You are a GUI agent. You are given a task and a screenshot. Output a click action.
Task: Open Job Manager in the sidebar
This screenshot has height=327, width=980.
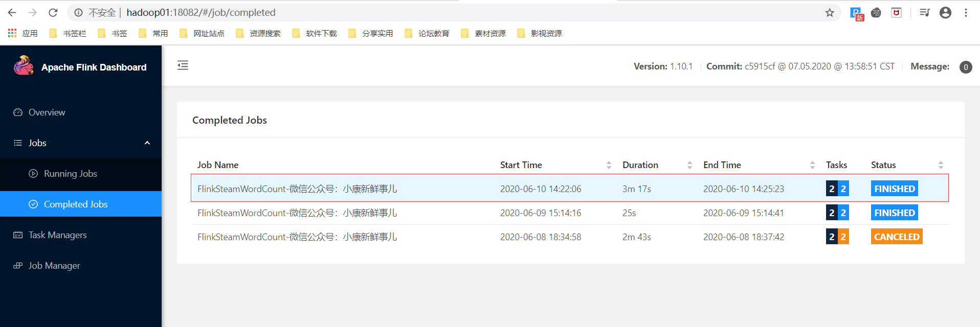point(81,265)
